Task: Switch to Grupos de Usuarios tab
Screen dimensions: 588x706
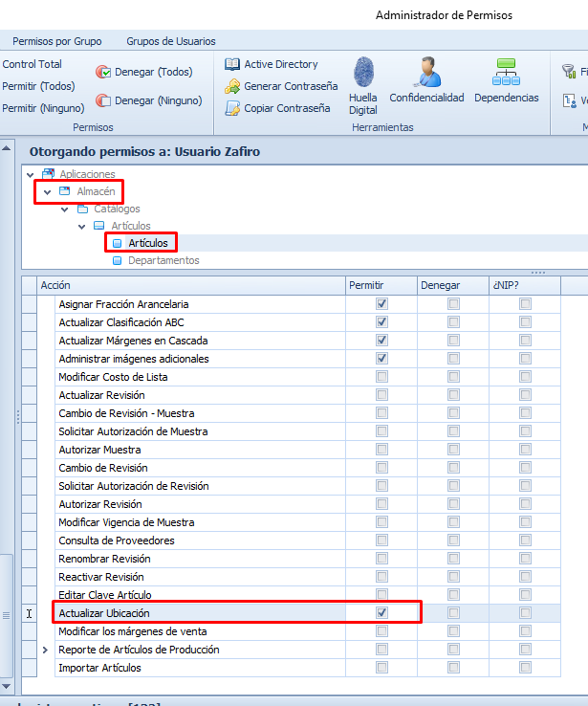Action: [170, 41]
